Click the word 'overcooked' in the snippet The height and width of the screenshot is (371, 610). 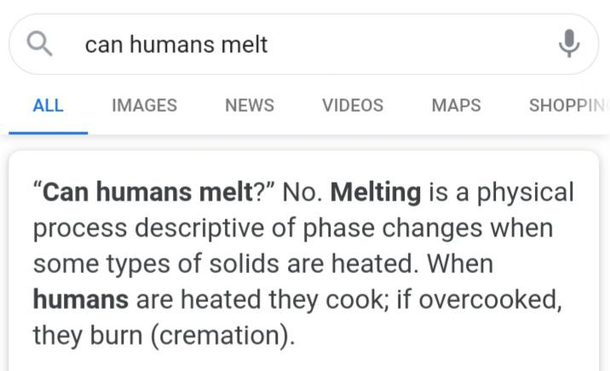click(x=490, y=300)
